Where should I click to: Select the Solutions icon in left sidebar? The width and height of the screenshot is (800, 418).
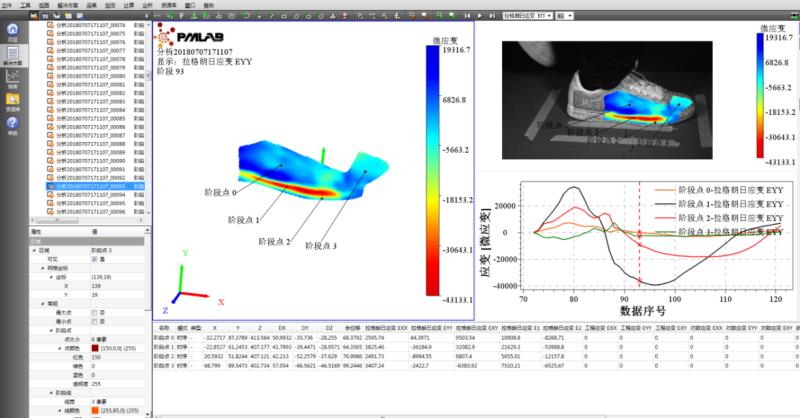tap(12, 59)
